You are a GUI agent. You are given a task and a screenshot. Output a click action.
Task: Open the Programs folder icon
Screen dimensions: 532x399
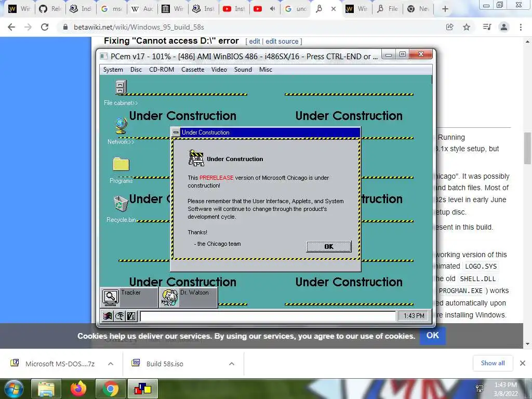121,164
